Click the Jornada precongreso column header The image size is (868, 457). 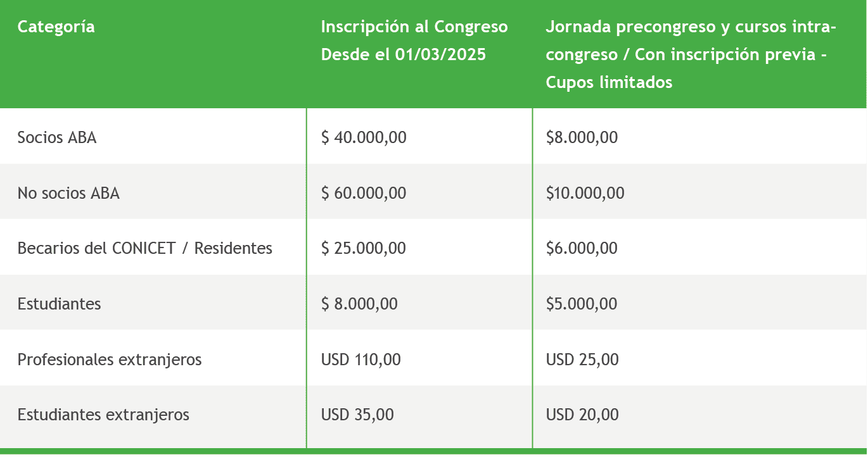coord(691,54)
